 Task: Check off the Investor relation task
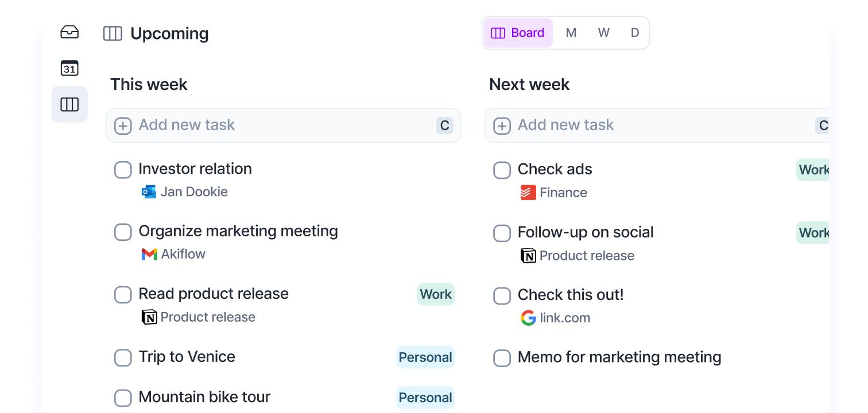(x=123, y=170)
